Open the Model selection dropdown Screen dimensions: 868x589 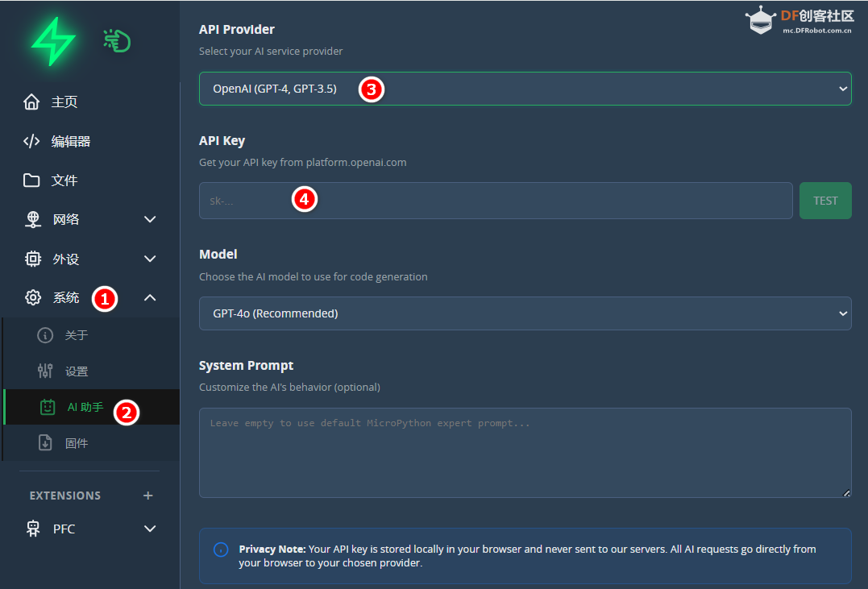pyautogui.click(x=525, y=313)
